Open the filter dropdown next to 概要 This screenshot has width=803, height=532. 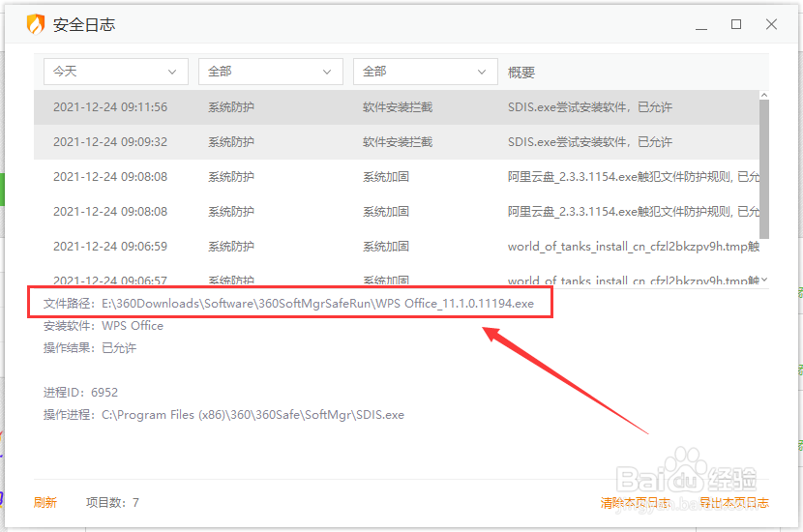425,72
